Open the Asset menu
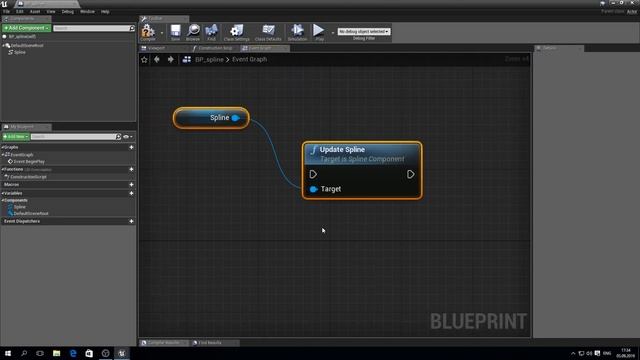The image size is (640, 360). 35,11
